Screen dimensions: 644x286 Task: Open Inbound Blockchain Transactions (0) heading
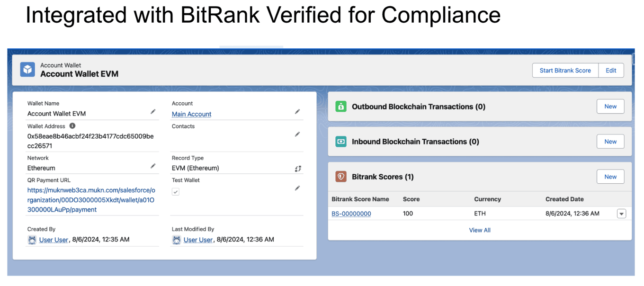(x=415, y=142)
